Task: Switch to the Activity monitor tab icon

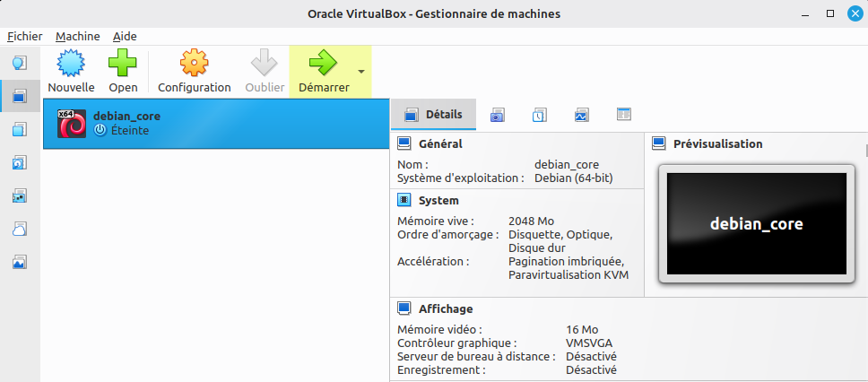Action: coord(581,115)
